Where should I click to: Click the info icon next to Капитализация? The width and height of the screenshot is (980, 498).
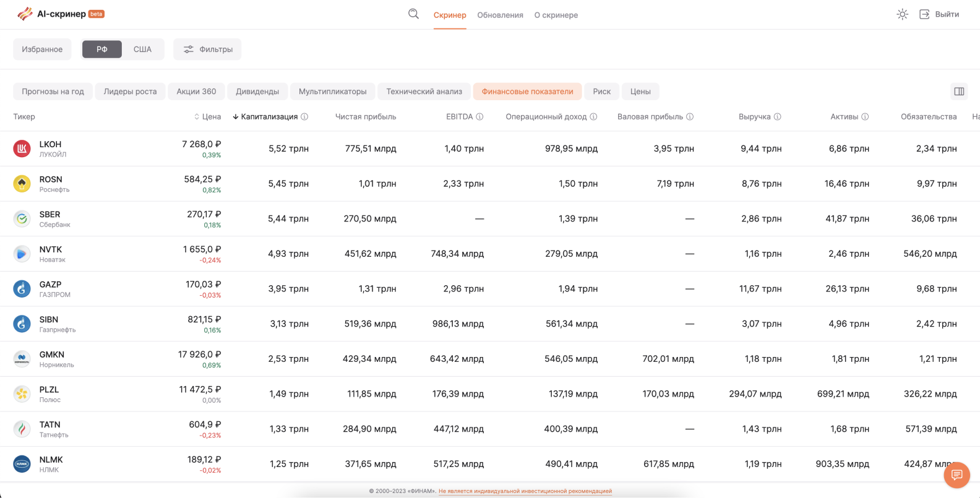tap(304, 116)
